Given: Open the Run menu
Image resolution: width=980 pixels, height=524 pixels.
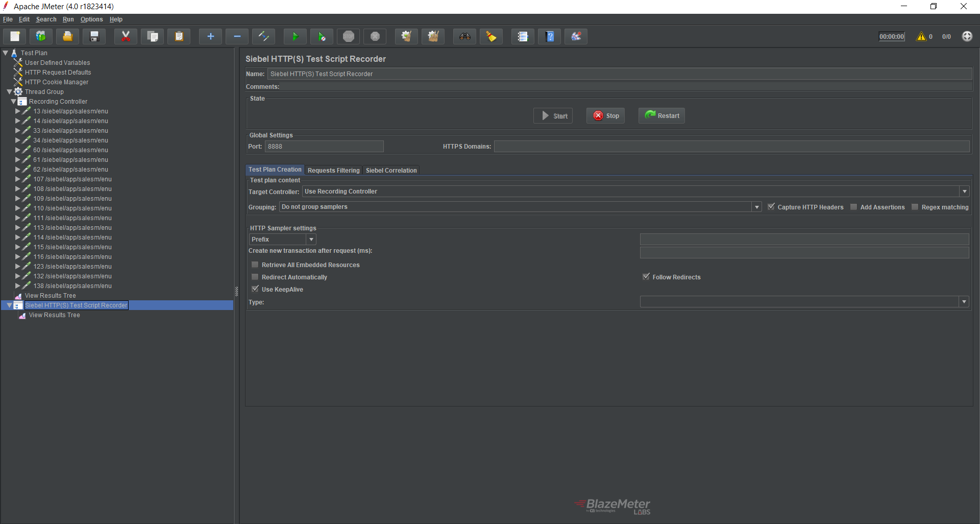Looking at the screenshot, I should (68, 19).
